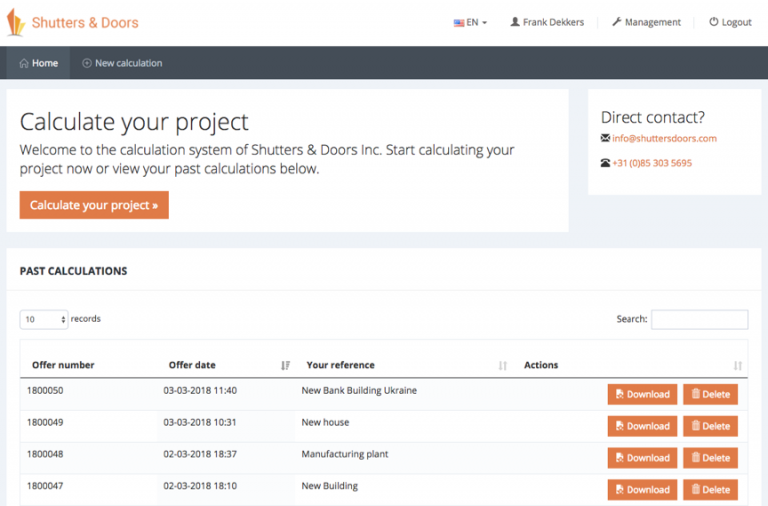Open the New calculation tab
This screenshot has width=768, height=506.
122,63
